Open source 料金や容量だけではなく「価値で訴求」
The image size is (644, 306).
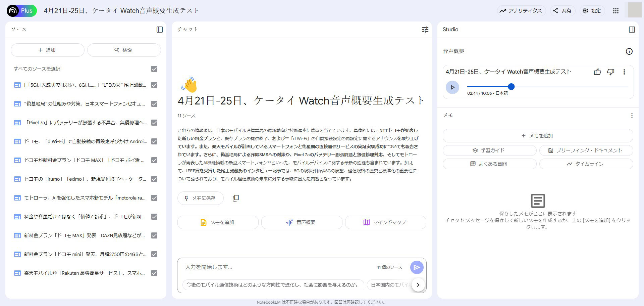(x=85, y=217)
